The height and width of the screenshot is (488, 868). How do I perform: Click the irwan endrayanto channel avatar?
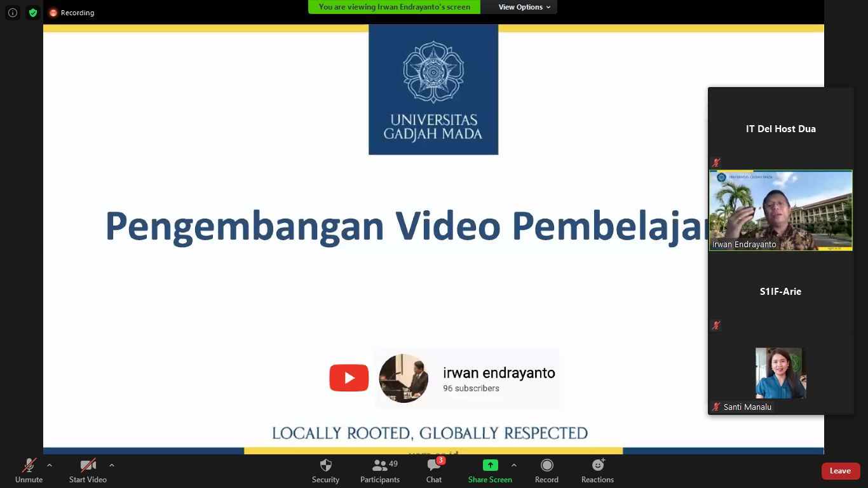tap(403, 378)
